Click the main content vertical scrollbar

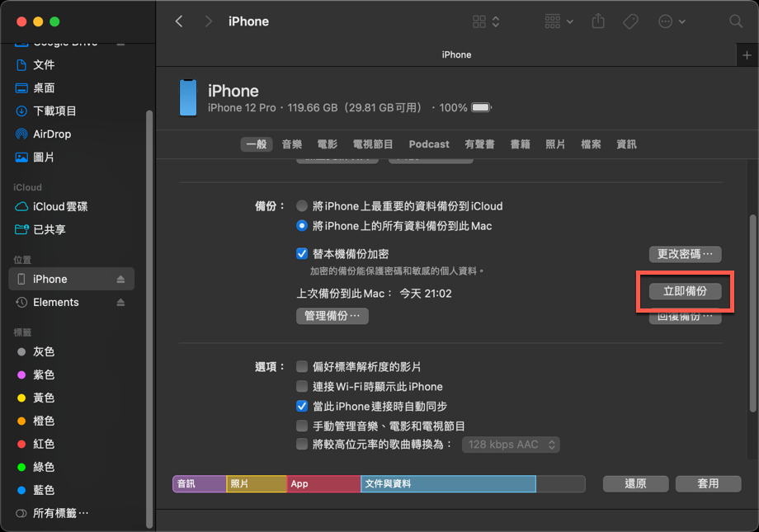(752, 313)
